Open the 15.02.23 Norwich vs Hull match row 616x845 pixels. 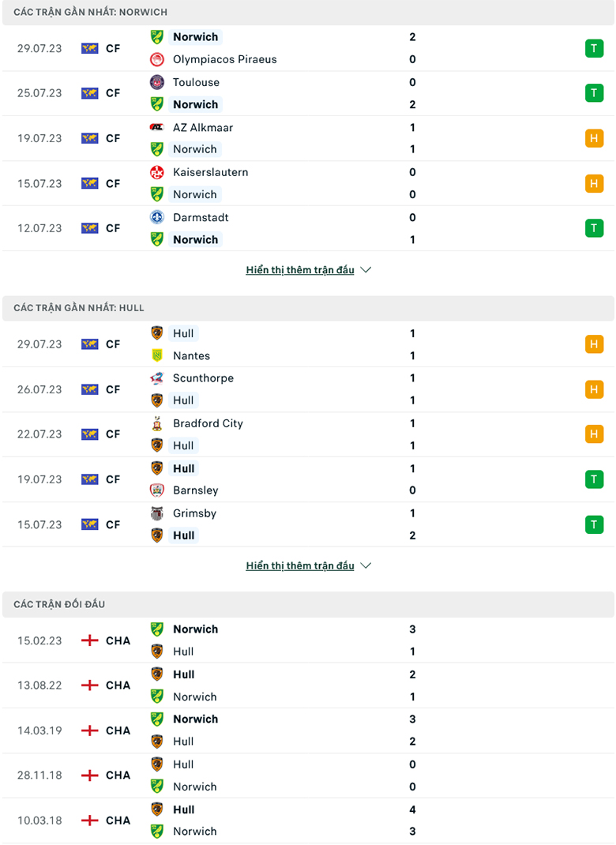pyautogui.click(x=308, y=640)
